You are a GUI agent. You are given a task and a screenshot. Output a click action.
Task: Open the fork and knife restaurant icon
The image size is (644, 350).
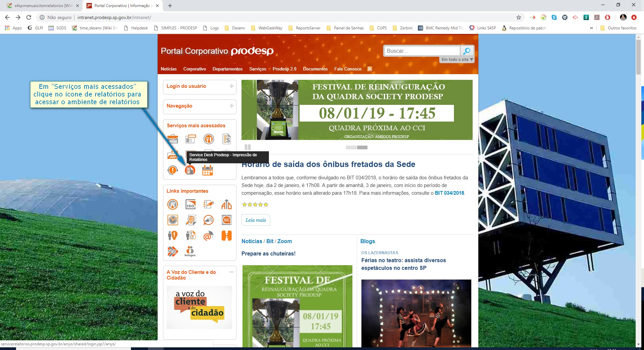click(x=208, y=139)
